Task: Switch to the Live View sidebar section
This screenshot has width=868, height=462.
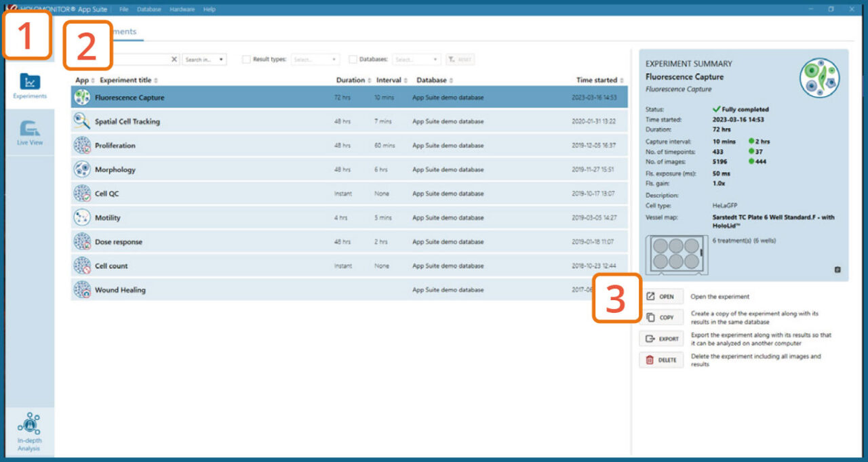Action: click(29, 132)
